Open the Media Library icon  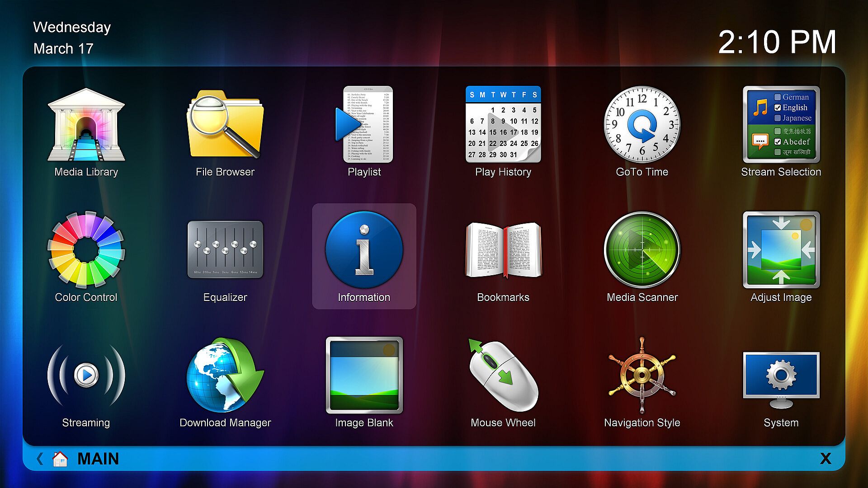[86, 125]
